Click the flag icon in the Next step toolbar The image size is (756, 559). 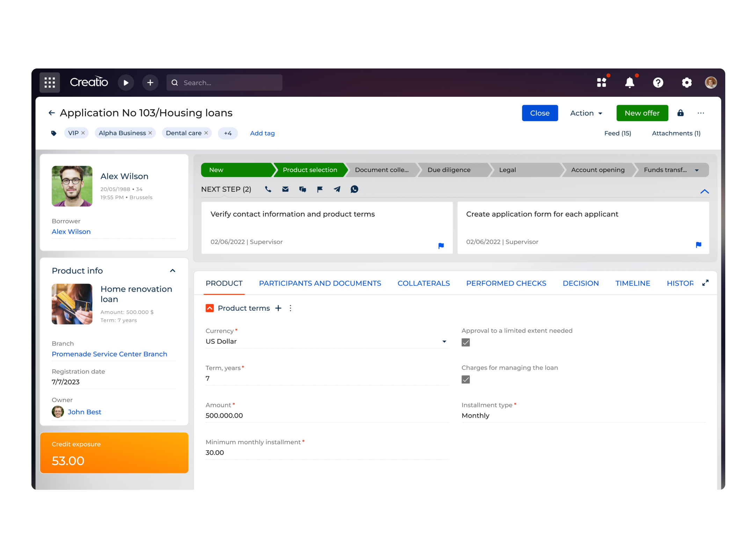pos(320,189)
